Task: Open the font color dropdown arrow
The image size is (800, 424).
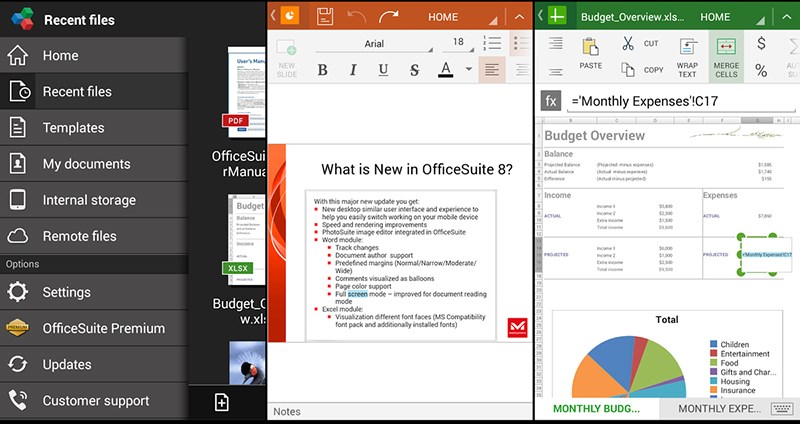Action: coord(468,69)
